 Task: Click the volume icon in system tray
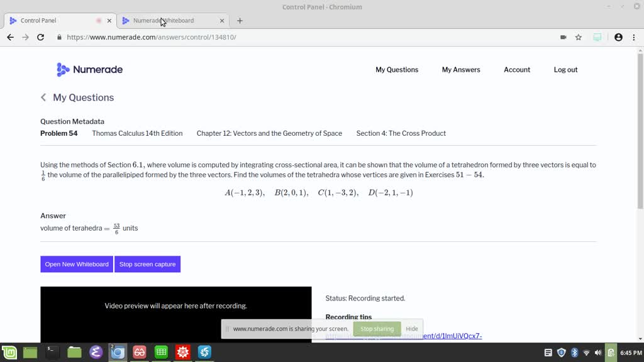coord(597,353)
